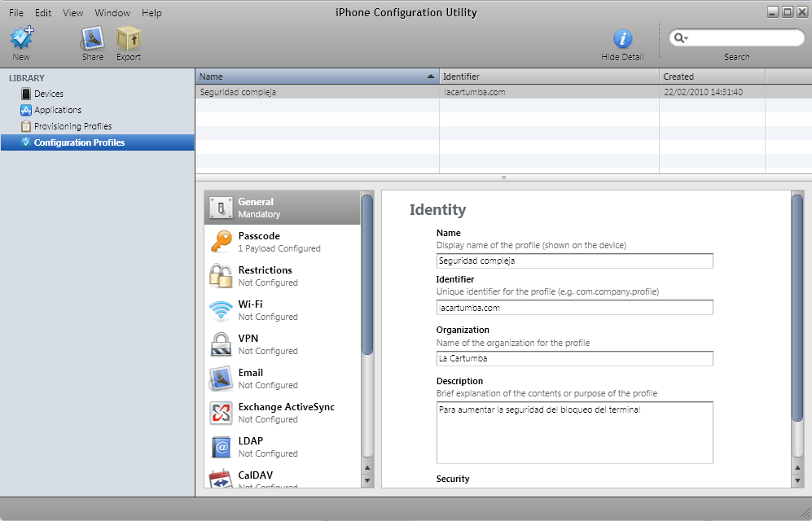Image resolution: width=812 pixels, height=521 pixels.
Task: Maximize the iPhone Configuration Utility window
Action: pyautogui.click(x=787, y=12)
